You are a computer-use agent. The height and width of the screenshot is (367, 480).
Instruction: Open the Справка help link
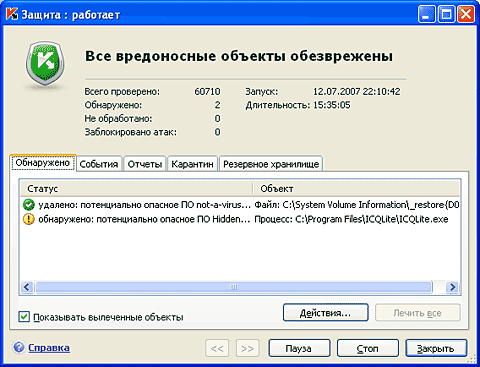pos(49,348)
